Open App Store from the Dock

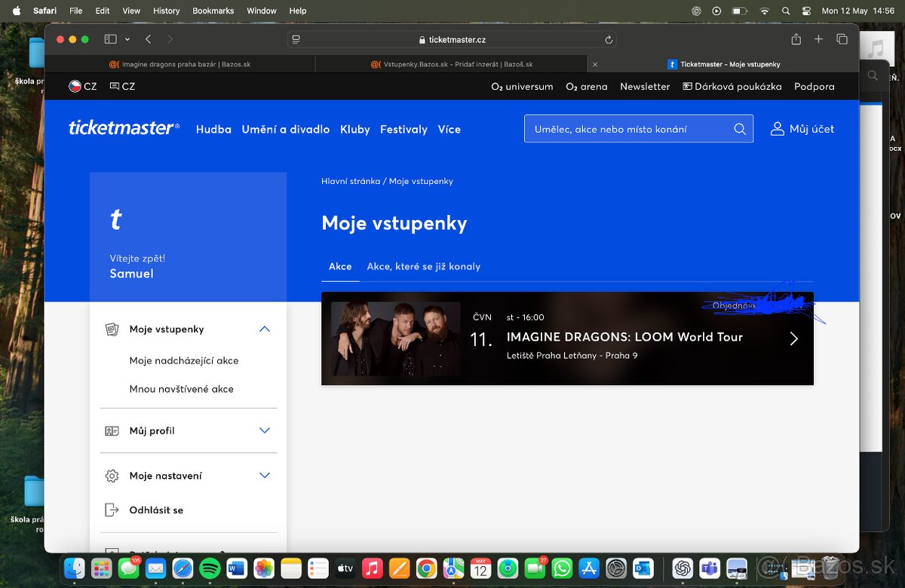[589, 568]
